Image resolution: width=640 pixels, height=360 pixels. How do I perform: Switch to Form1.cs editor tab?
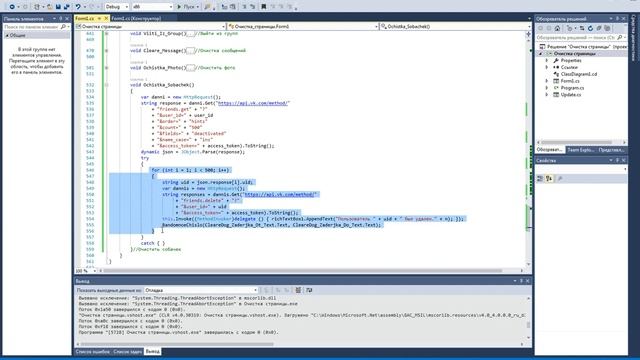pyautogui.click(x=84, y=18)
